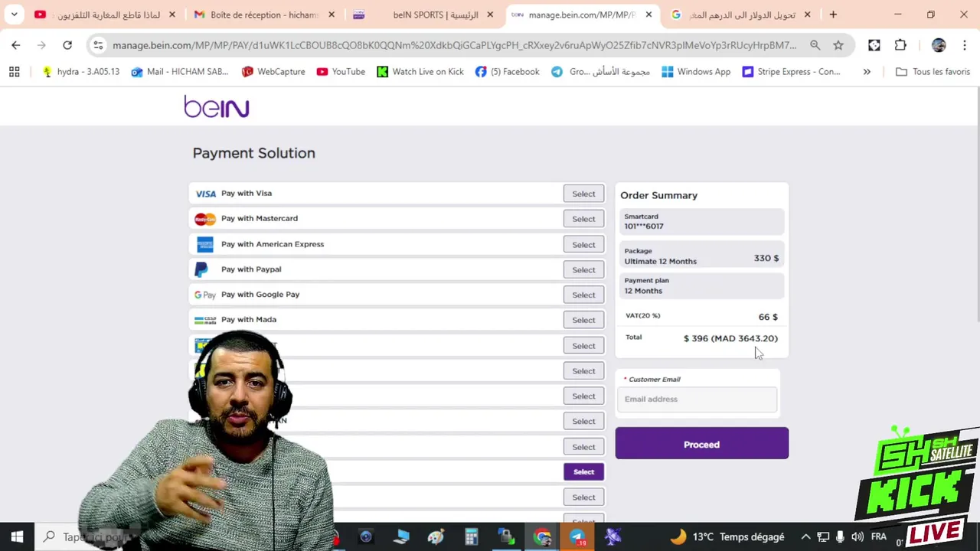Select Pay with Visa
980x551 pixels.
click(x=583, y=194)
